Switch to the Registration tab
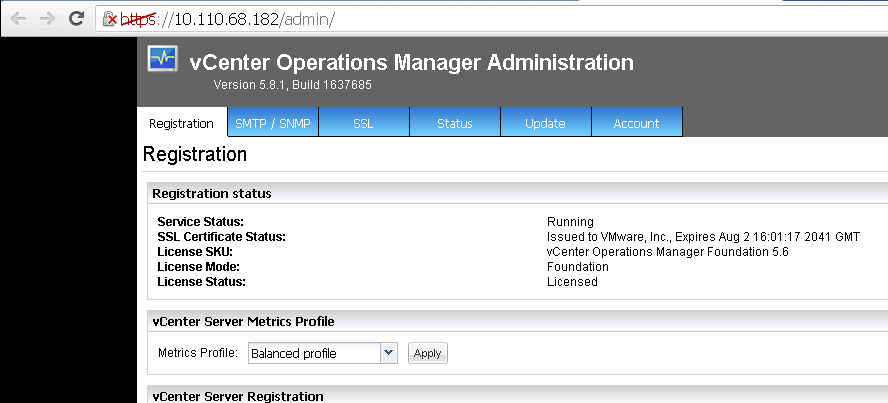Screen dimensions: 888x403 (181, 123)
